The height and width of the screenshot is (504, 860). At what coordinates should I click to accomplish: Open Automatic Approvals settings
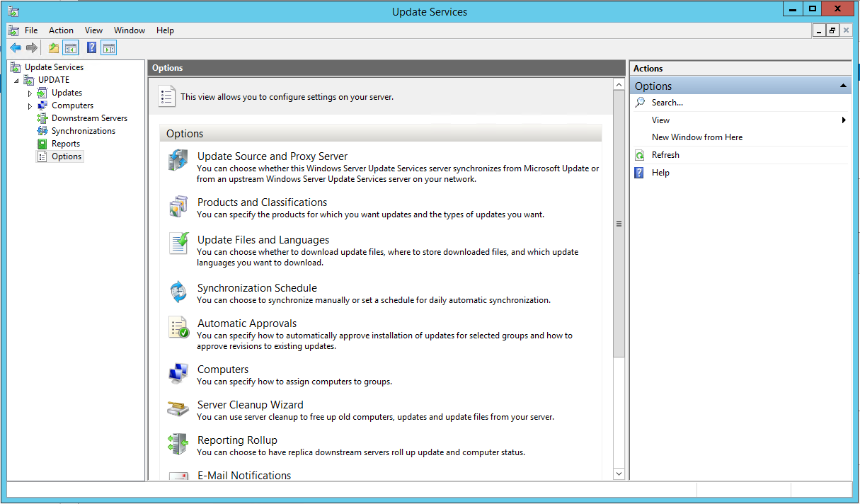coord(246,323)
